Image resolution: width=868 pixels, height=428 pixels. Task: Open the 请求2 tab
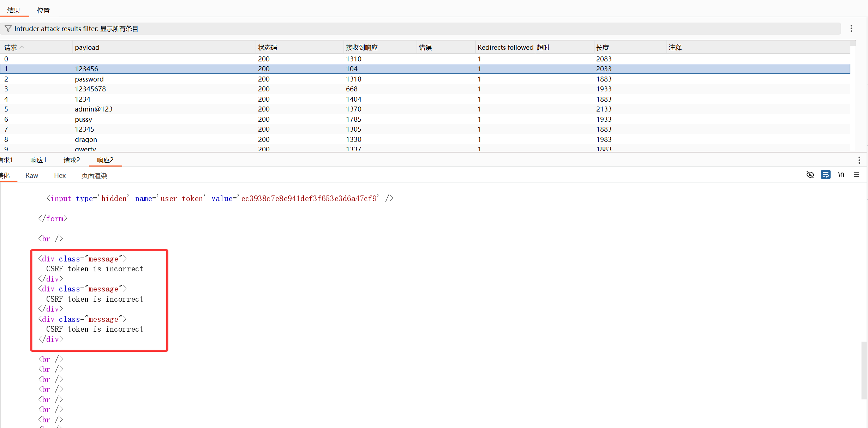pos(72,160)
